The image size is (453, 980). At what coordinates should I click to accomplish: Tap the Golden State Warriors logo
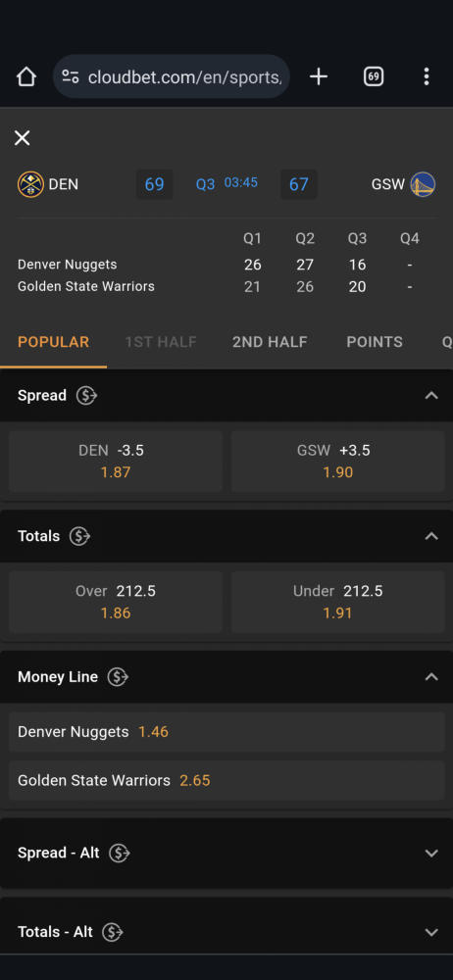pos(423,184)
